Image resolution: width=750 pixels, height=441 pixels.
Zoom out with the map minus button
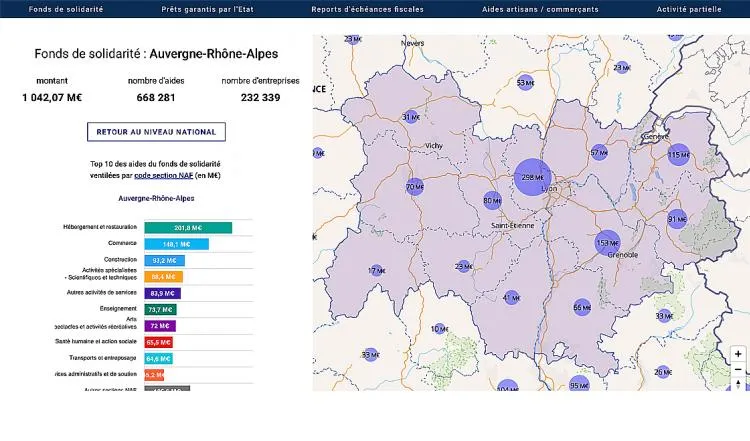pyautogui.click(x=738, y=370)
